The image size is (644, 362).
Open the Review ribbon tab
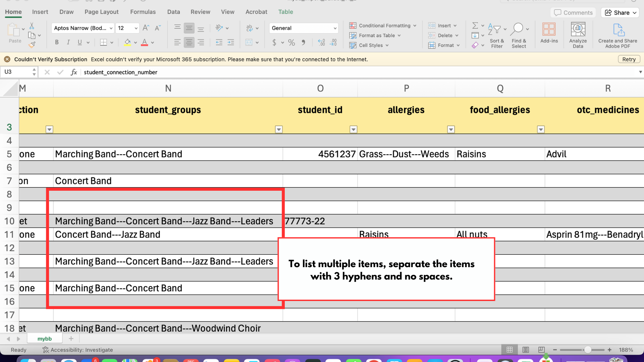pos(200,12)
